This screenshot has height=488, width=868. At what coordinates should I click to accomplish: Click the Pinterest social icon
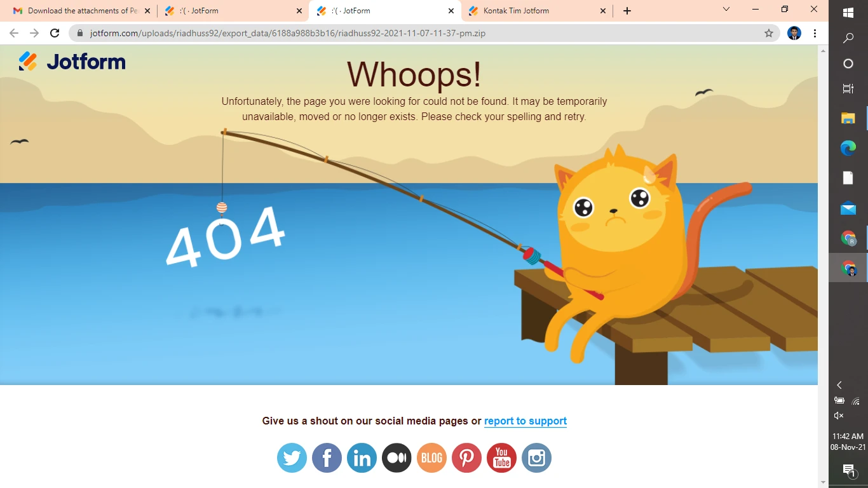coord(466,457)
